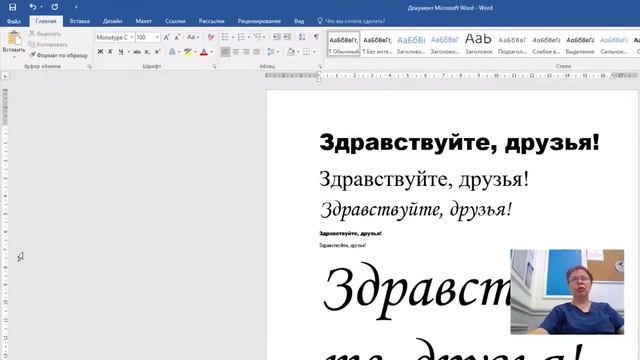
Task: Toggle underline (Ч) formatting
Action: click(x=120, y=52)
